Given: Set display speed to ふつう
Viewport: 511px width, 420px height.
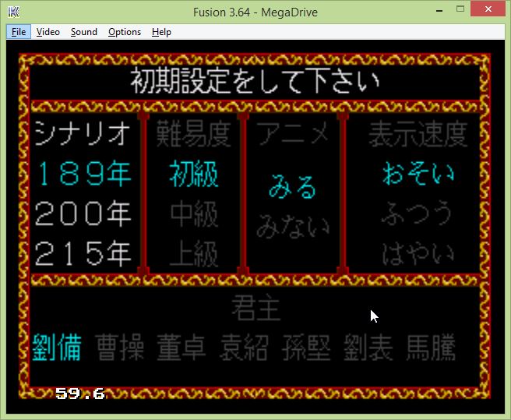Looking at the screenshot, I should [x=418, y=214].
